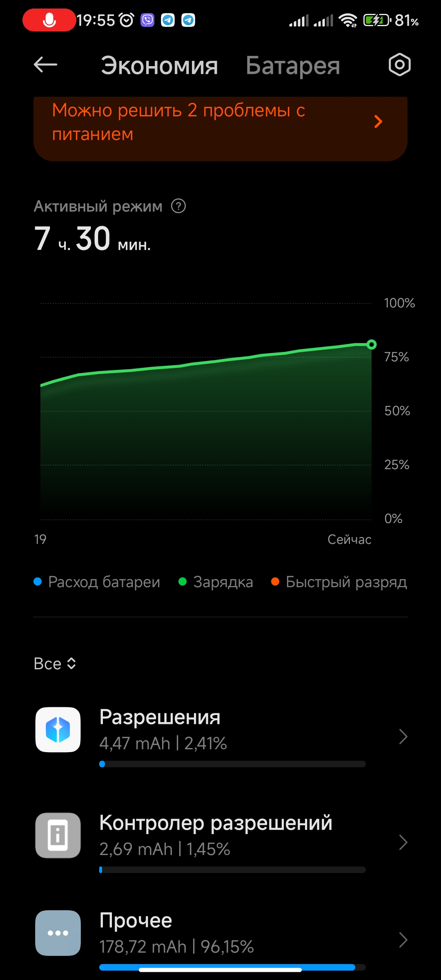This screenshot has height=980, width=441.
Task: Open battery settings hexagon gear icon
Action: (x=399, y=65)
